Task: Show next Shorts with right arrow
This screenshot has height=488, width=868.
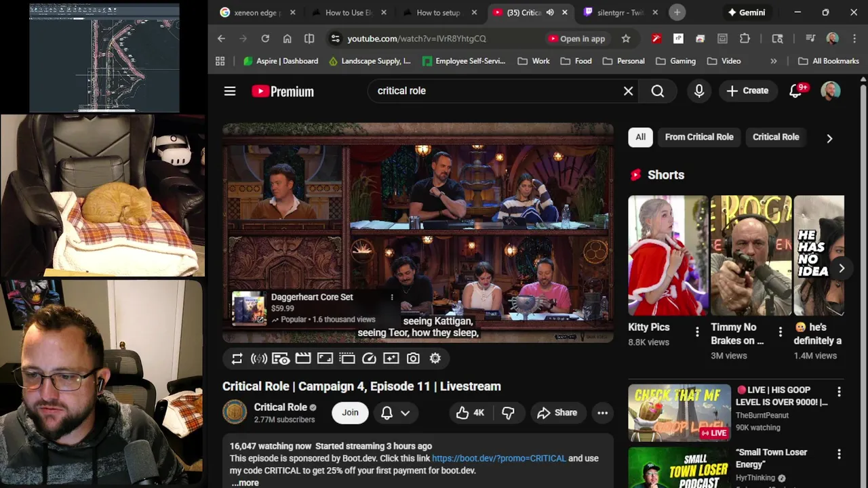Action: [x=841, y=268]
